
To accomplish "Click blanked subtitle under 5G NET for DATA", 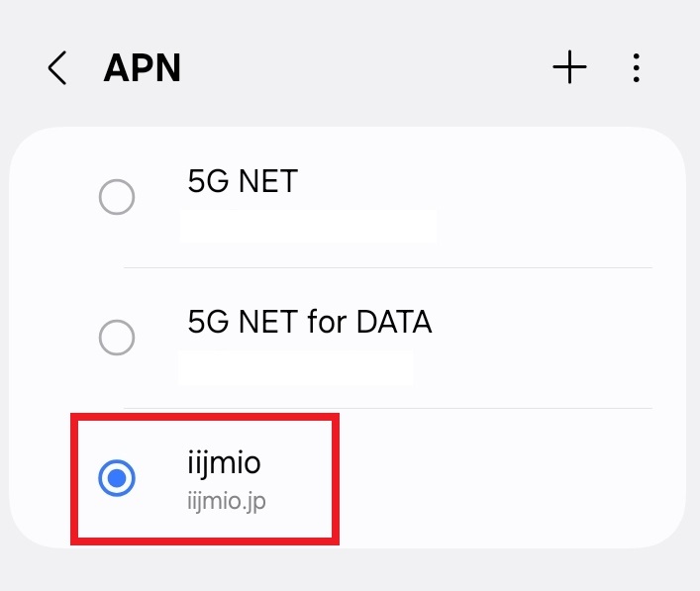I will click(295, 368).
